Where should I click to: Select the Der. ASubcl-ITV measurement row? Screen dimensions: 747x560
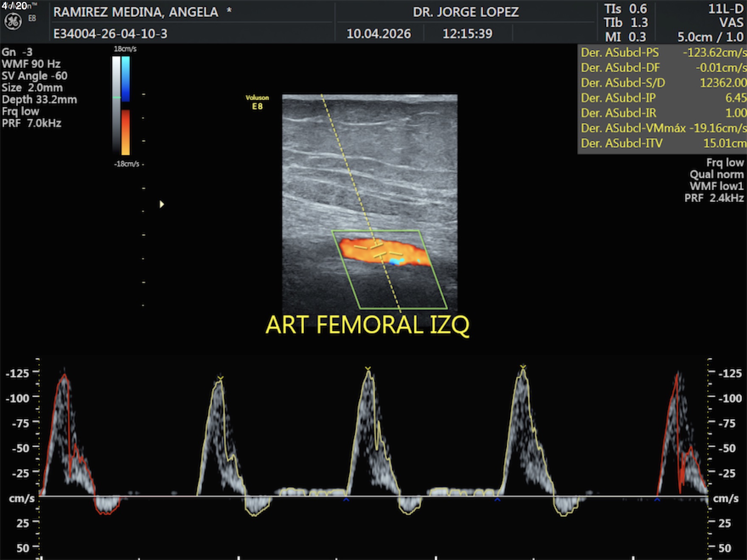coord(663,143)
